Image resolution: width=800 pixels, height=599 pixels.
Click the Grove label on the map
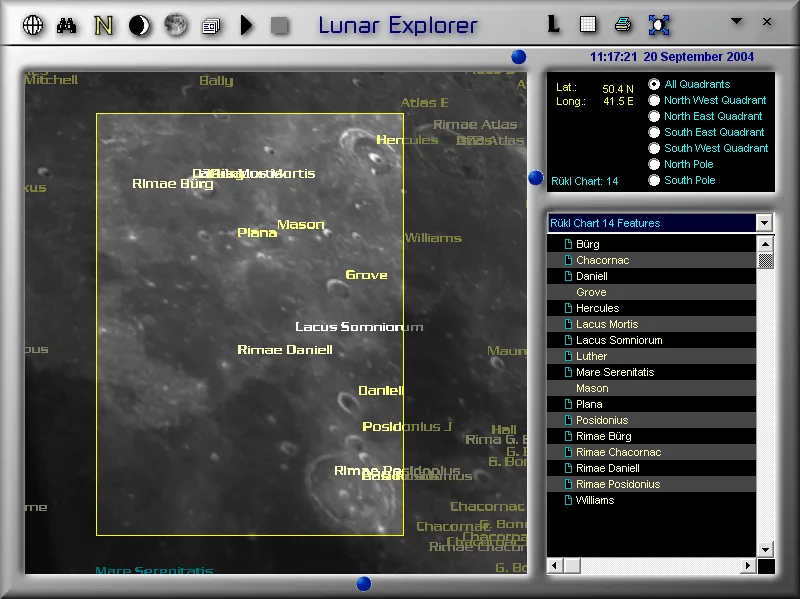pos(366,274)
